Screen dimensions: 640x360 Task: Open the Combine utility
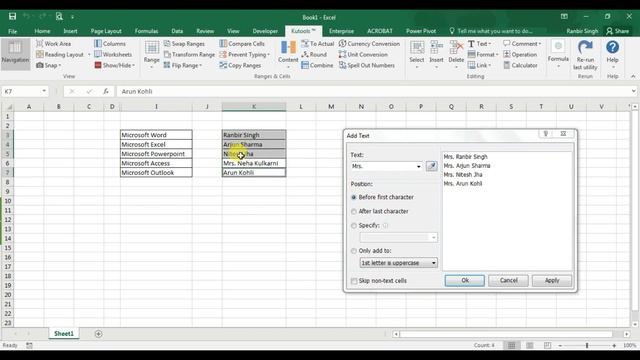pyautogui.click(x=317, y=65)
